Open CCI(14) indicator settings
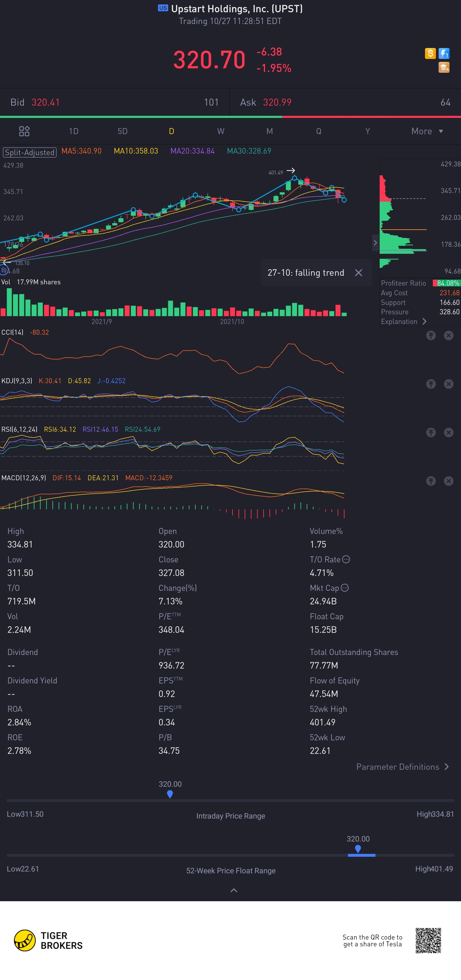Viewport: 461px width, 980px height. click(x=12, y=332)
